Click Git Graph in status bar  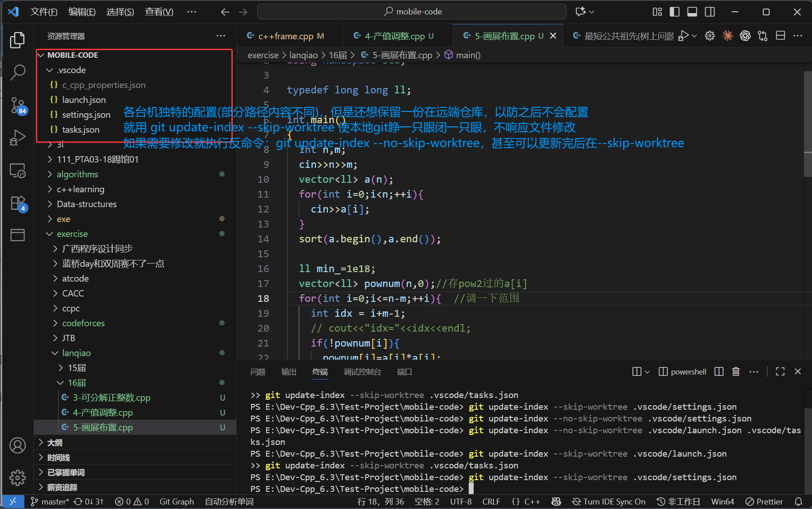click(x=176, y=501)
